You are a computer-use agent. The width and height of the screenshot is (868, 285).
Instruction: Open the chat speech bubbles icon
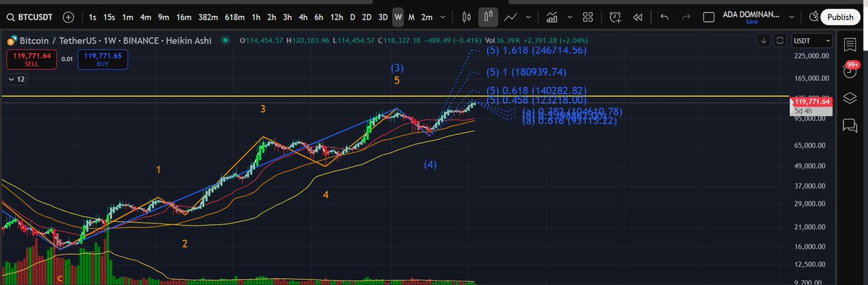coord(850,125)
